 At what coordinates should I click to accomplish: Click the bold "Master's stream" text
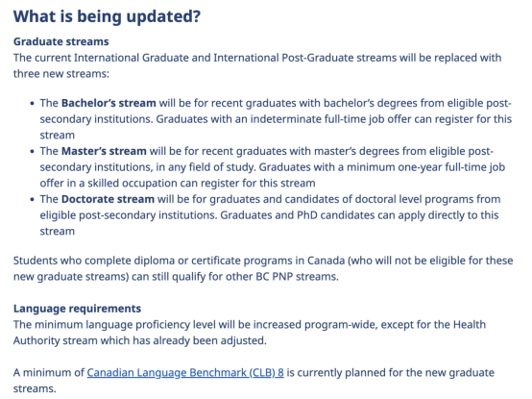click(x=104, y=151)
